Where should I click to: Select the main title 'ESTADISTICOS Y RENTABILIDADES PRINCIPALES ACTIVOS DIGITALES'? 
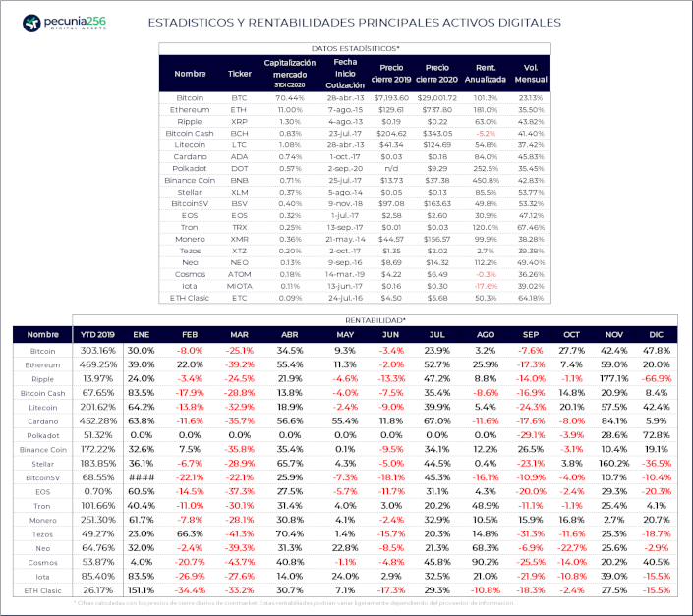point(355,23)
